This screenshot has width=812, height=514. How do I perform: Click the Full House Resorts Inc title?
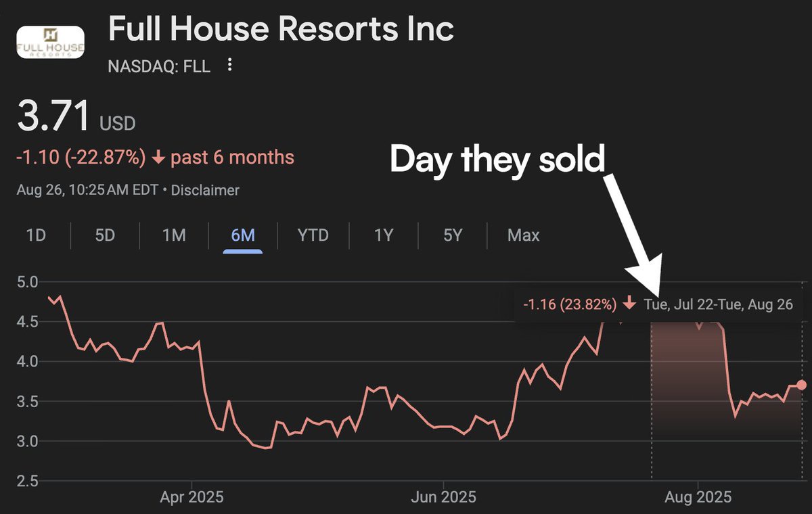281,30
